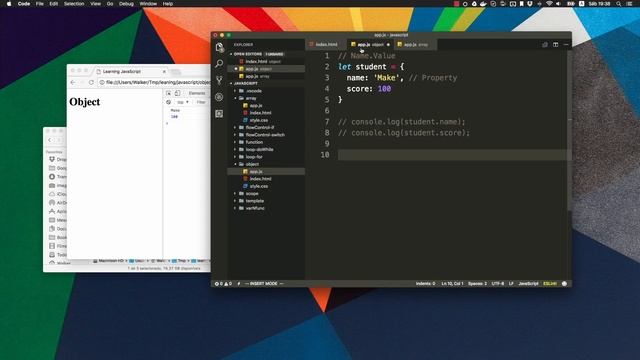Click the browser address bar
The width and height of the screenshot is (640, 360).
(155, 82)
